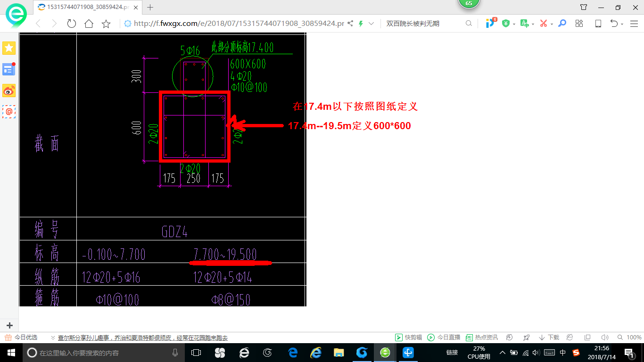The image size is (644, 362).
Task: Click the share icon in address bar
Action: click(x=350, y=24)
